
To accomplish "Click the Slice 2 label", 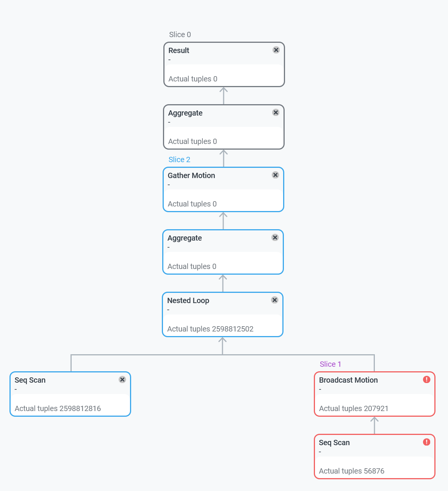I will click(179, 159).
